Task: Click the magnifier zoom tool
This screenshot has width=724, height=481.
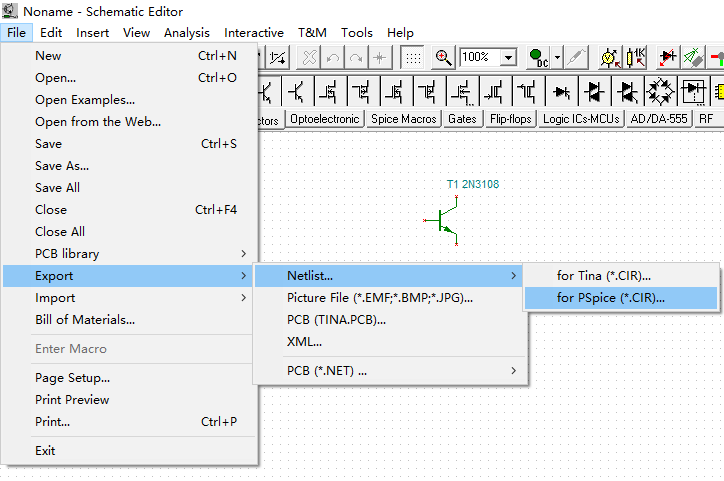Action: click(444, 58)
